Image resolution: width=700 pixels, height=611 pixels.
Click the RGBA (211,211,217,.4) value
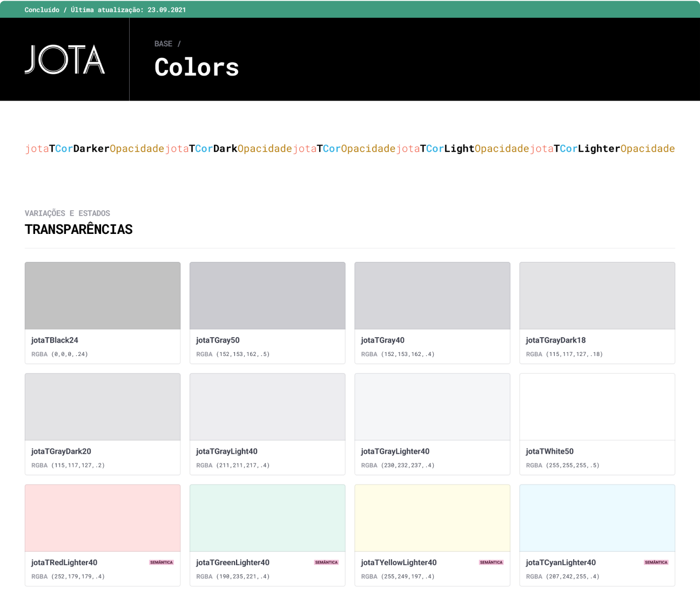[233, 466]
